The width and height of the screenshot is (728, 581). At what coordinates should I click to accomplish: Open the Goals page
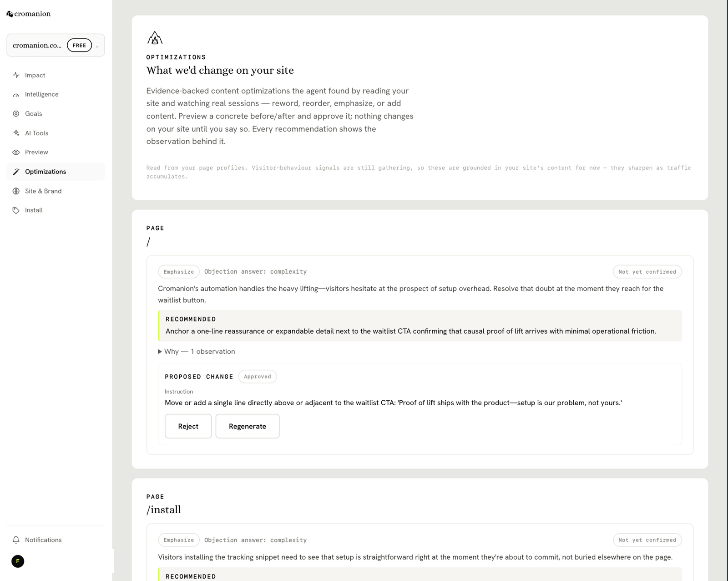56,114
